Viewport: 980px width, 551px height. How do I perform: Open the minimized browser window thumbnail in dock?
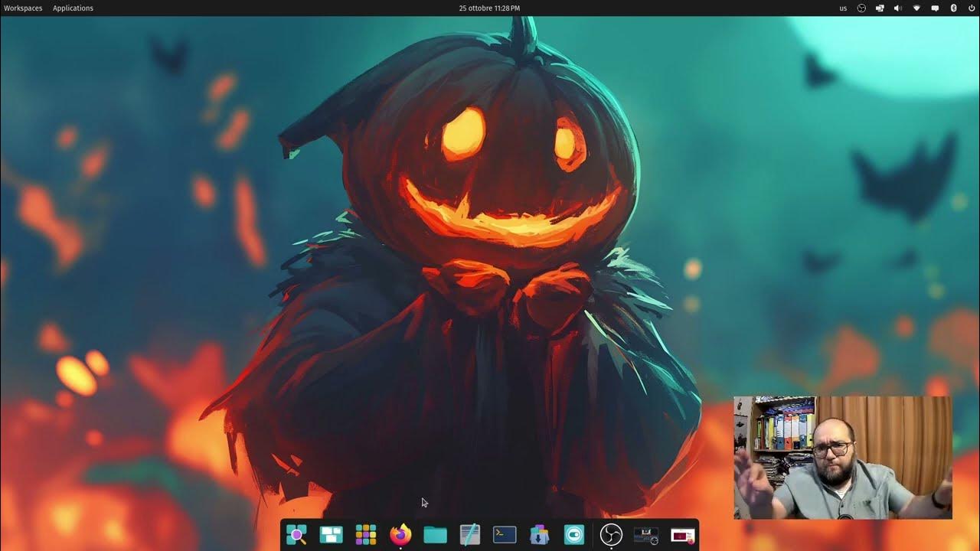pyautogui.click(x=682, y=535)
